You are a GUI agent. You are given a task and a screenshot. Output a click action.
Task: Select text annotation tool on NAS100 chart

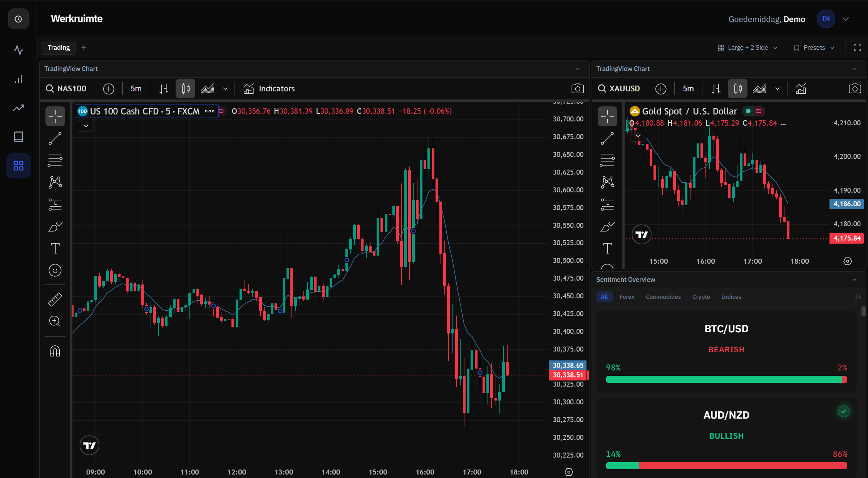[55, 248]
